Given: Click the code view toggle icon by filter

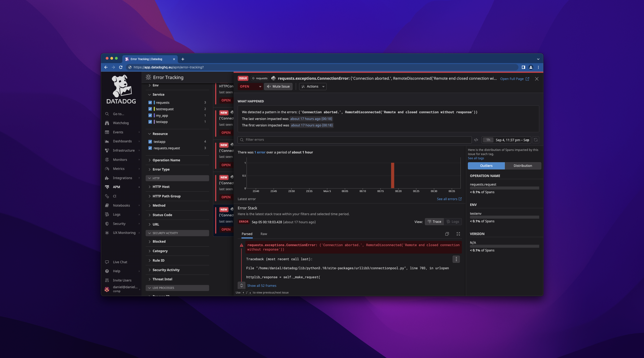Looking at the screenshot, I should (476, 140).
